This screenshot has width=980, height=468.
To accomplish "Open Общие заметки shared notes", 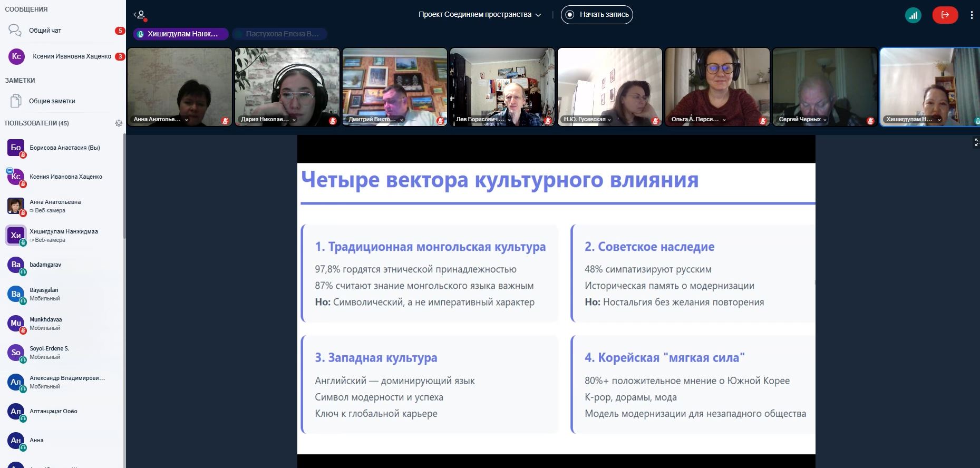I will (x=52, y=101).
